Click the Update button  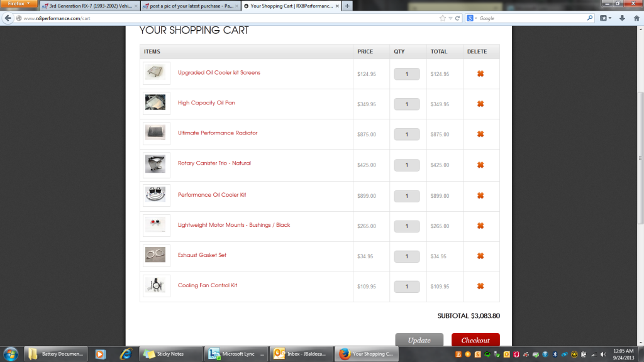[x=419, y=340]
